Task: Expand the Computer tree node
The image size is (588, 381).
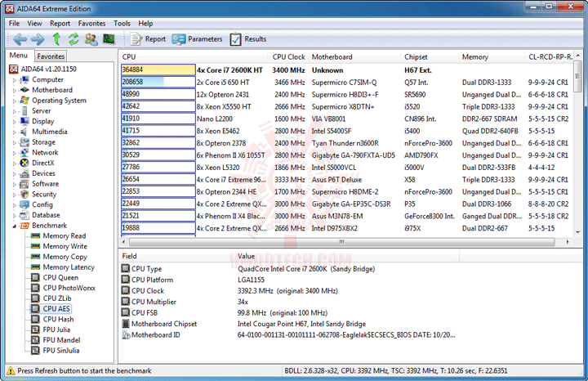Action: tap(14, 80)
